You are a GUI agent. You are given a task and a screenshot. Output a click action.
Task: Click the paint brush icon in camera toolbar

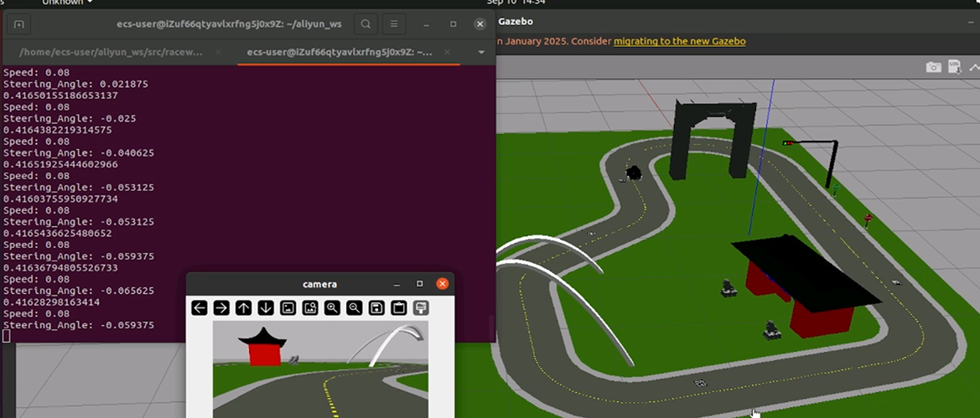point(421,307)
